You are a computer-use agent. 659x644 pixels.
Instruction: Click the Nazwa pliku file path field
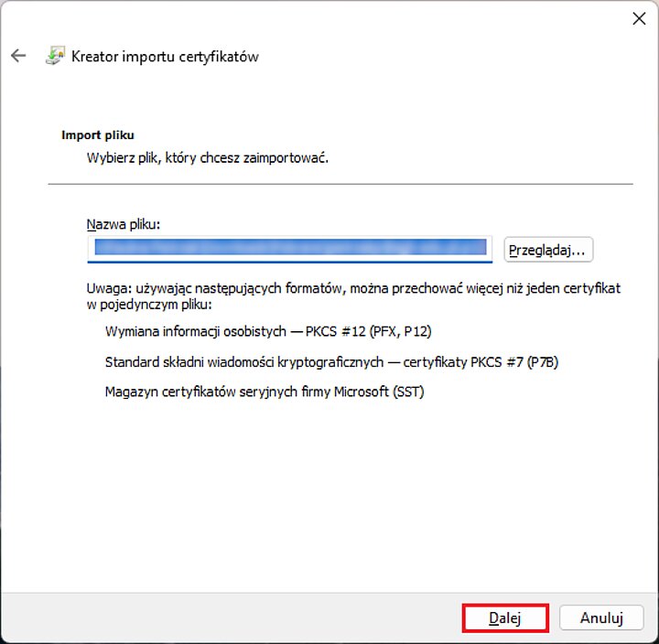coord(289,249)
